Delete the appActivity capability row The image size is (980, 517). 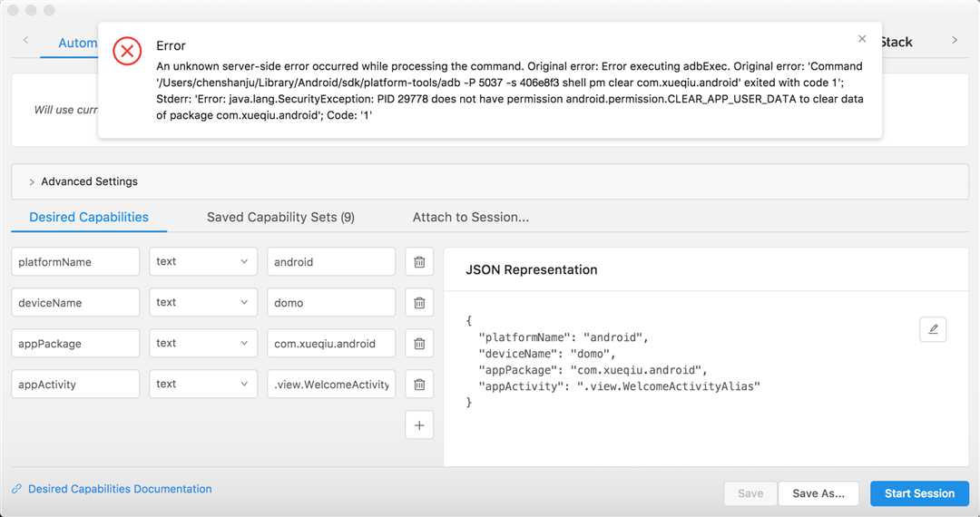pos(419,385)
